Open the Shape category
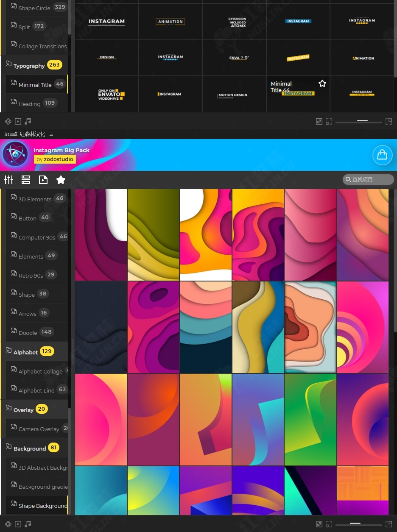The width and height of the screenshot is (397, 532). (x=37, y=294)
